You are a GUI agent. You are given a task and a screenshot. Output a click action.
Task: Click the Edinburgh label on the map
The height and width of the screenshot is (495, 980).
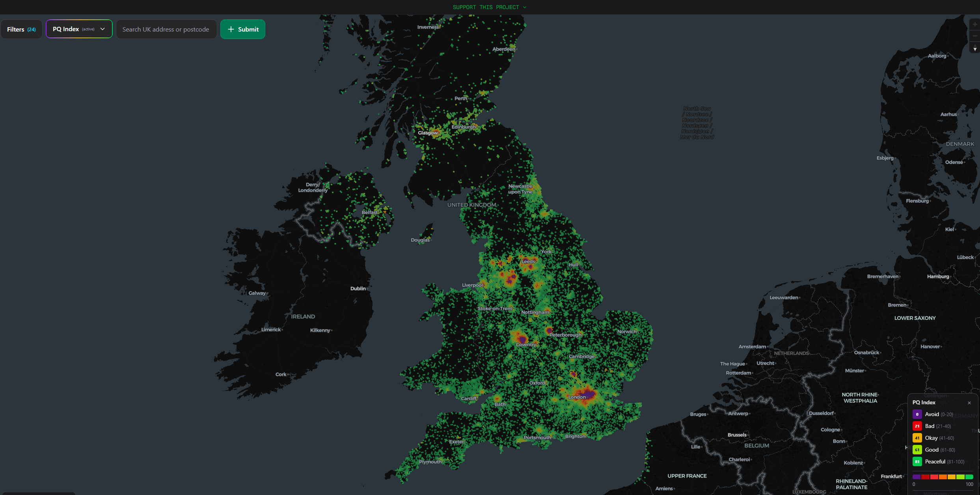coord(464,127)
